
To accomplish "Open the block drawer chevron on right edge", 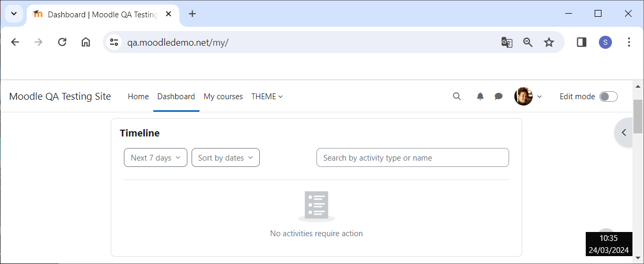I will [624, 133].
